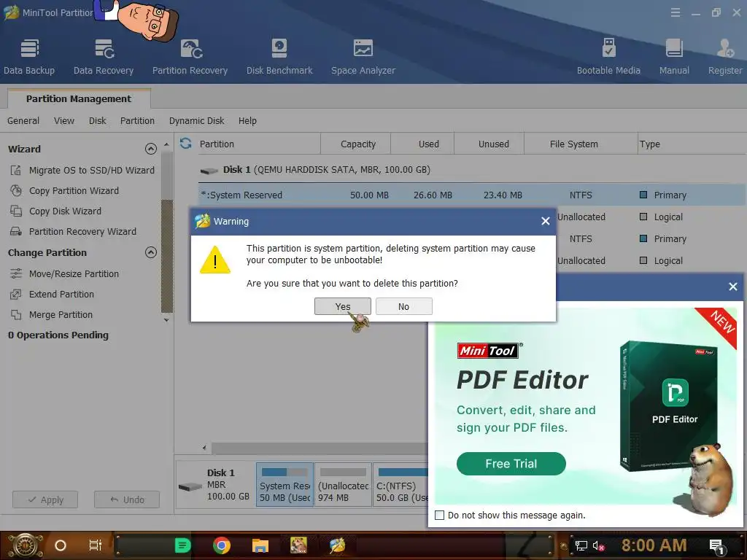Open the Help menu
Viewport: 747px width, 560px height.
[247, 121]
